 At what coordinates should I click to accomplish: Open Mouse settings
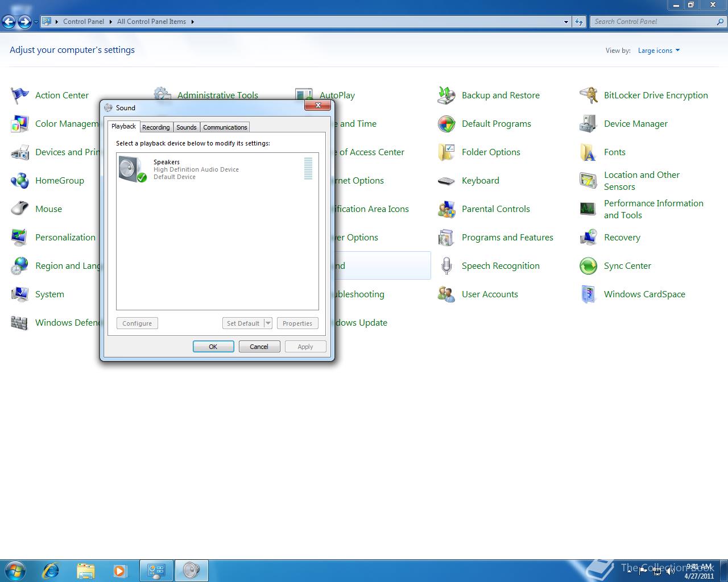[x=48, y=209]
